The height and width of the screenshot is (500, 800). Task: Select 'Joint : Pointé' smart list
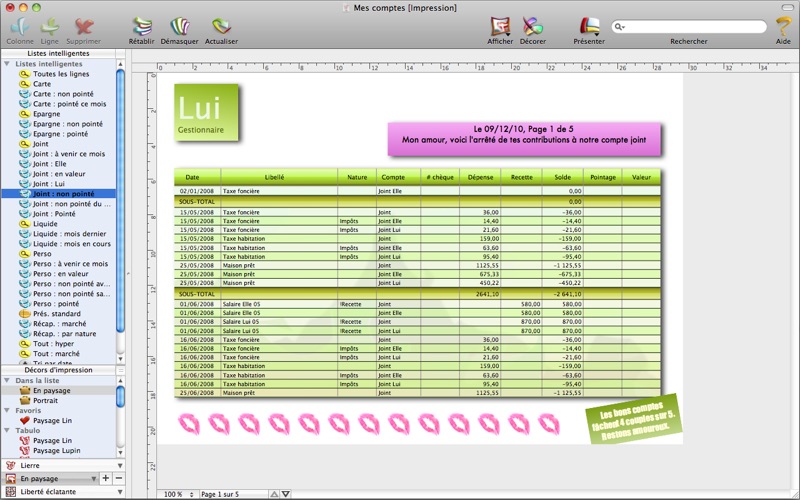click(54, 214)
